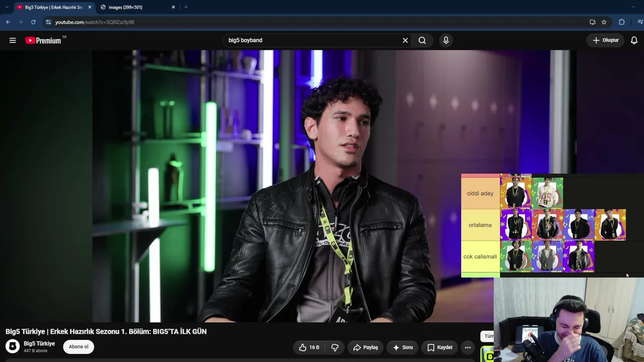644x362 pixels.
Task: Click the video title text
Action: [106, 331]
